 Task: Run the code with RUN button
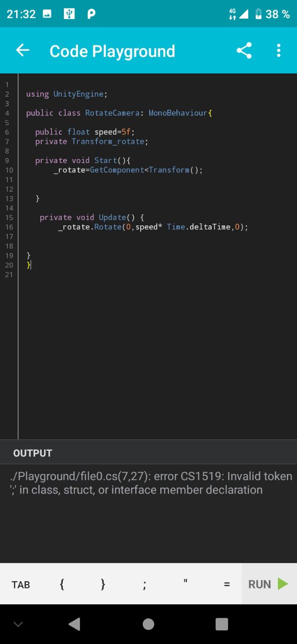coord(269,584)
